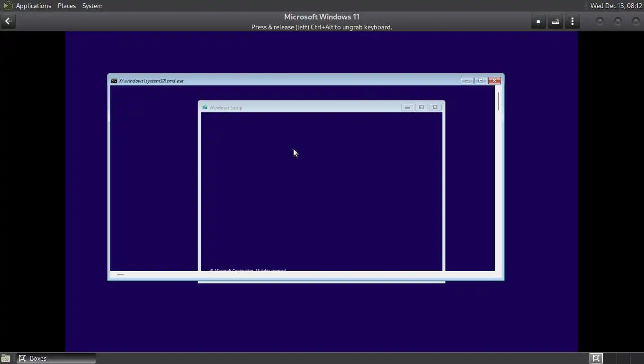Click the X:\windows\system32\cmd.exe title text
Viewport: 644px width, 364px height.
coord(152,81)
